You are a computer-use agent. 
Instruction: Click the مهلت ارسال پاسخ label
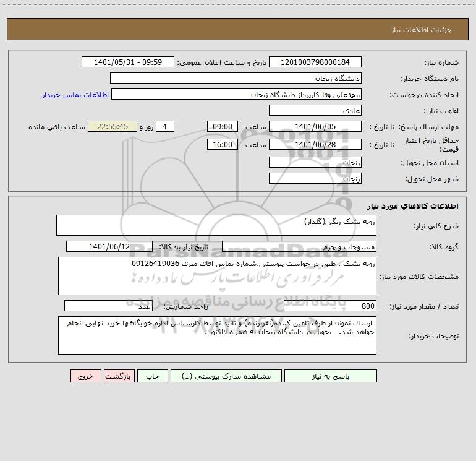click(428, 127)
